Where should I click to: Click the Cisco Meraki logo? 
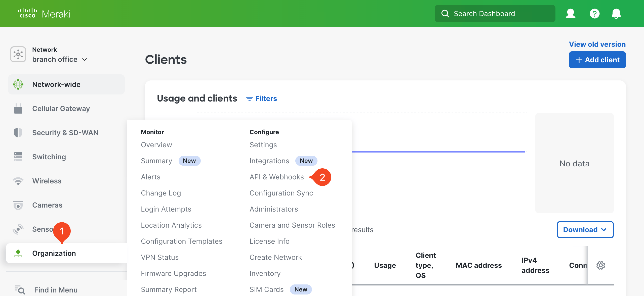44,14
